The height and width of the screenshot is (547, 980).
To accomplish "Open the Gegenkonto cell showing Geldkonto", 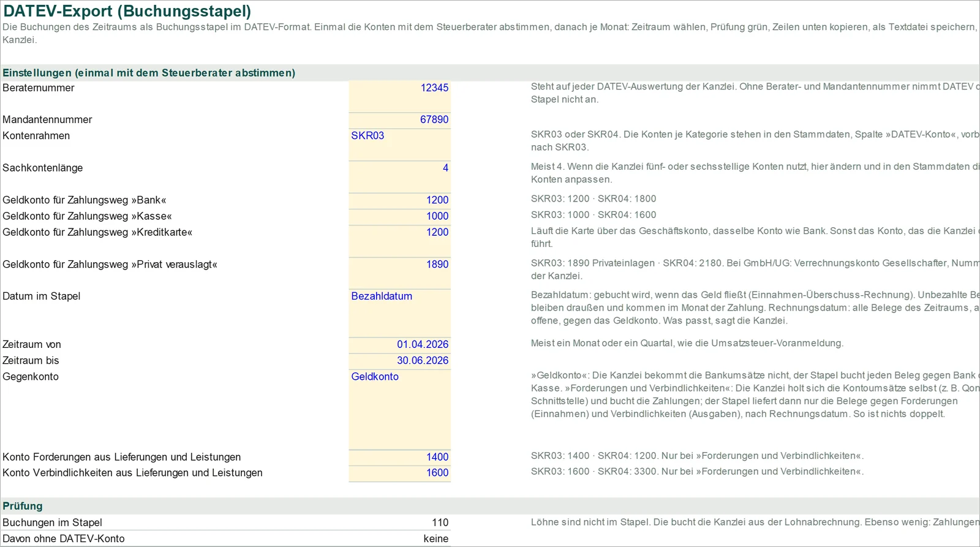I will point(400,409).
